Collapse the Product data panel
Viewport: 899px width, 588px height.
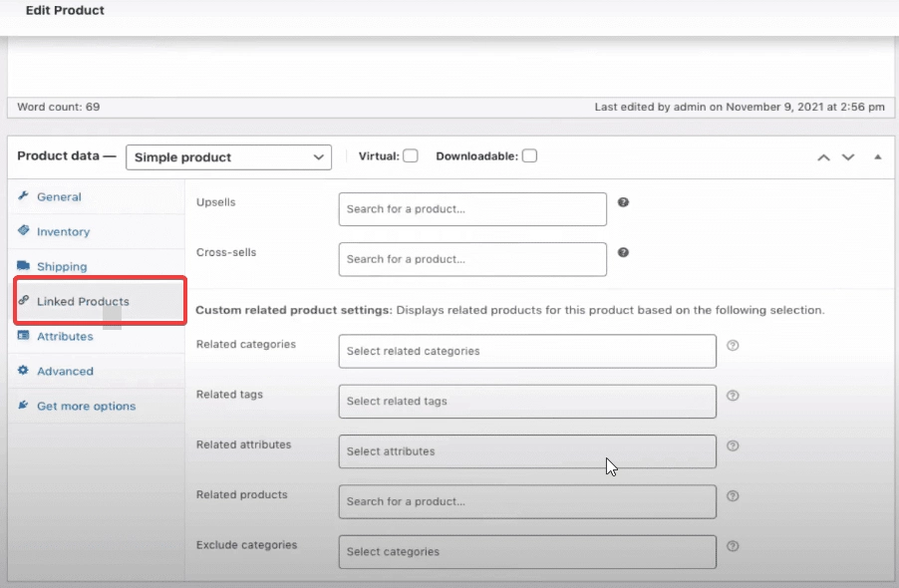tap(878, 156)
